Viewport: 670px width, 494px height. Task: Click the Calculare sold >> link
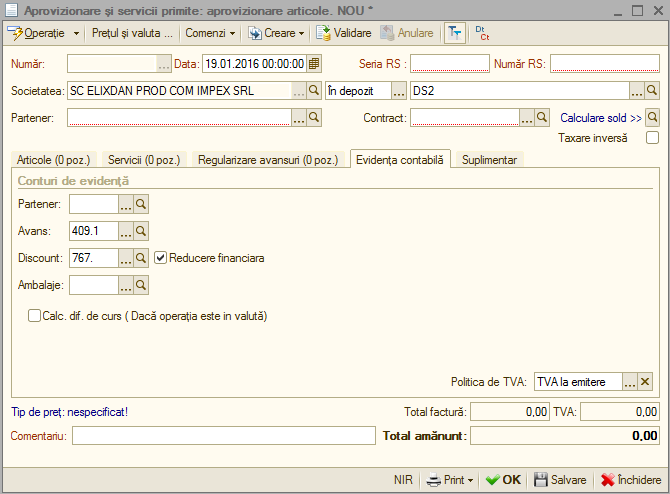click(601, 118)
